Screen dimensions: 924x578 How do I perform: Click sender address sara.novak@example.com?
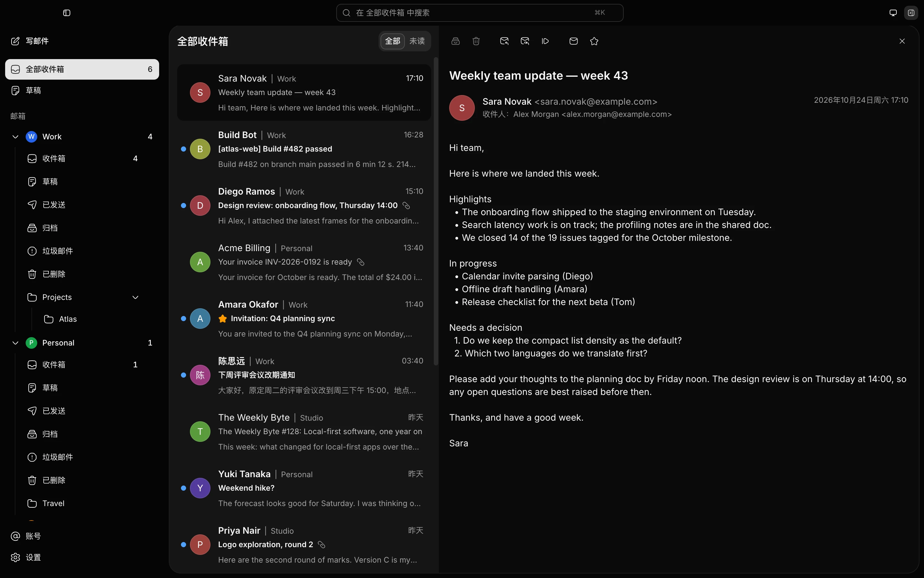point(596,102)
